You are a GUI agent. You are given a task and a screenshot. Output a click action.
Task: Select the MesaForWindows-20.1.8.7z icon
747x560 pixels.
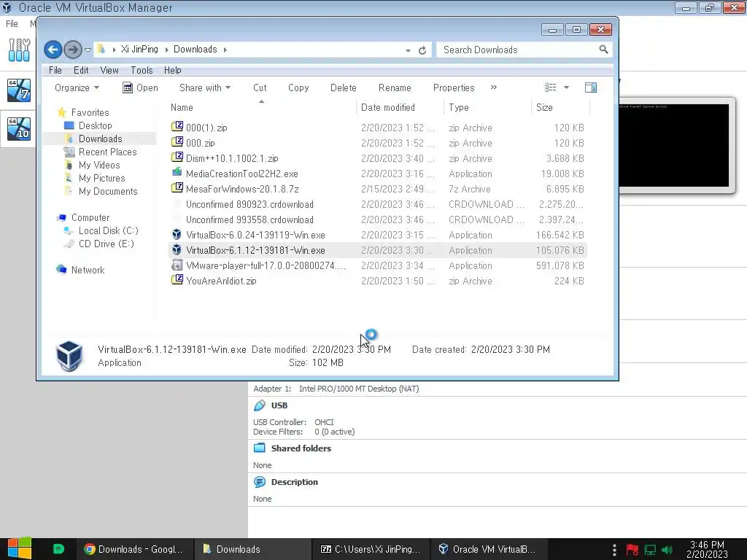(x=177, y=188)
